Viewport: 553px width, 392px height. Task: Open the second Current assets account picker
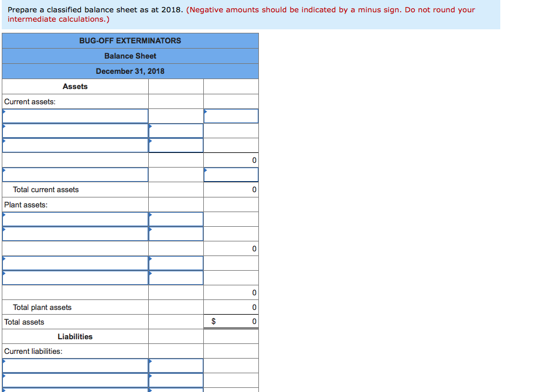pos(75,130)
